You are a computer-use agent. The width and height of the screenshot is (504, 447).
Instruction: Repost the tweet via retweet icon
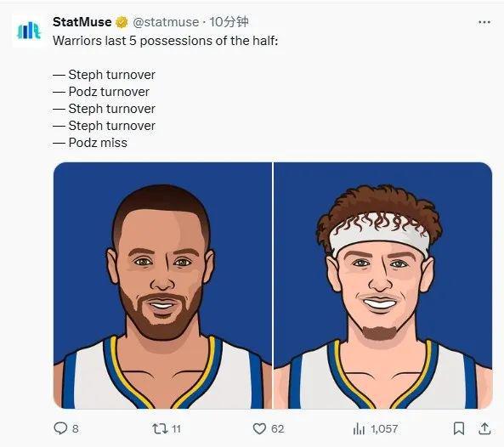point(160,428)
